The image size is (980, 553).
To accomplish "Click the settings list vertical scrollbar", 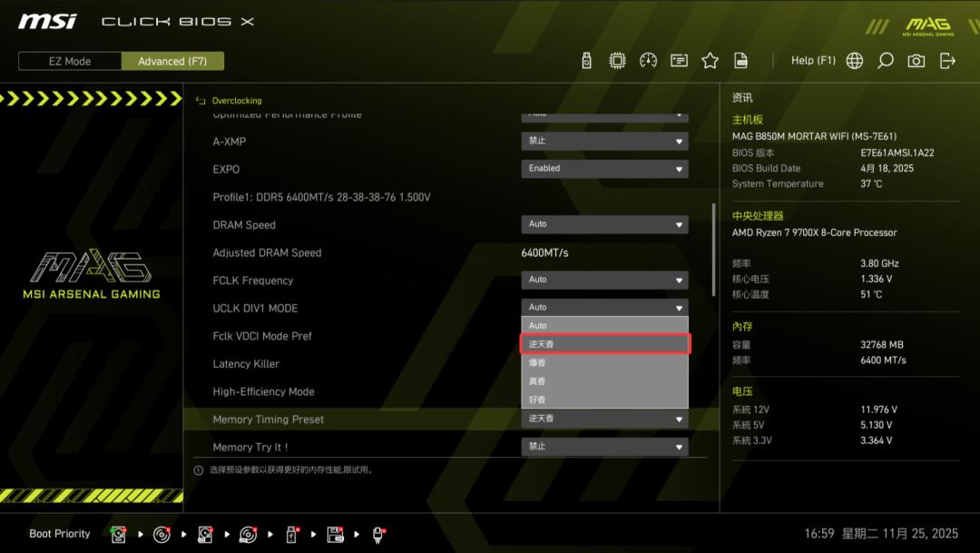I will point(713,250).
